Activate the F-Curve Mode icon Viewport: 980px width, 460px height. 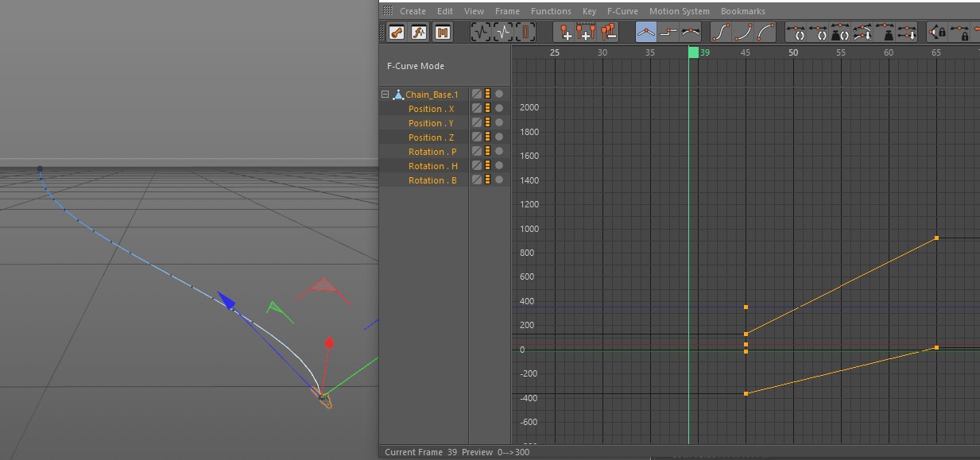coord(420,33)
